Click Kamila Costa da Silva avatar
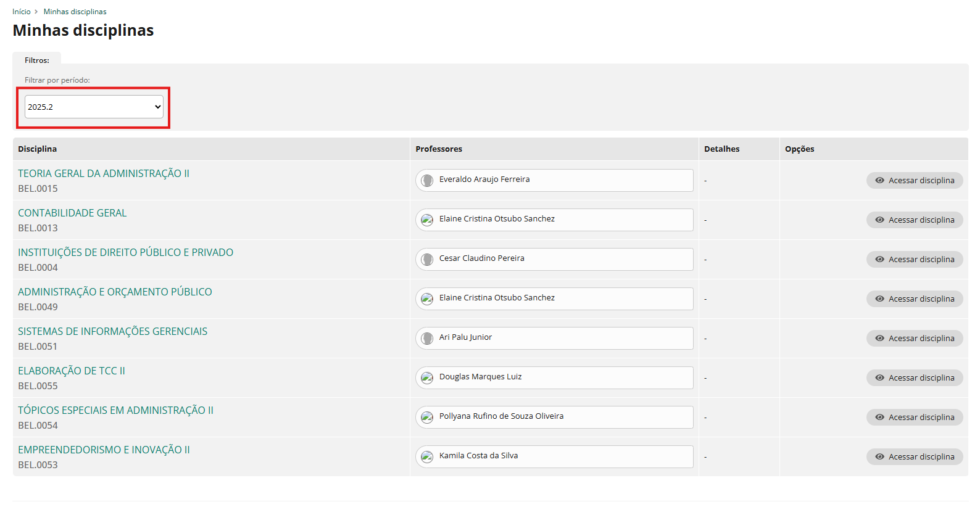The width and height of the screenshot is (980, 507). (x=427, y=457)
